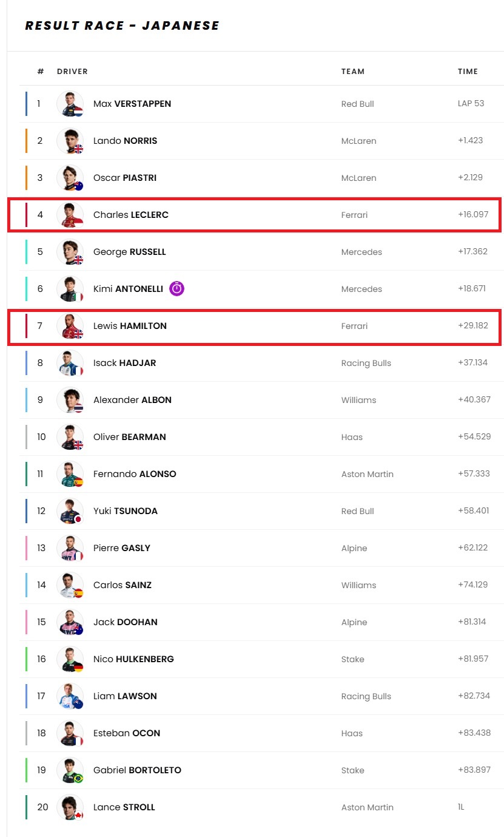Click the DRIVER column header
The image size is (504, 837).
tap(72, 72)
